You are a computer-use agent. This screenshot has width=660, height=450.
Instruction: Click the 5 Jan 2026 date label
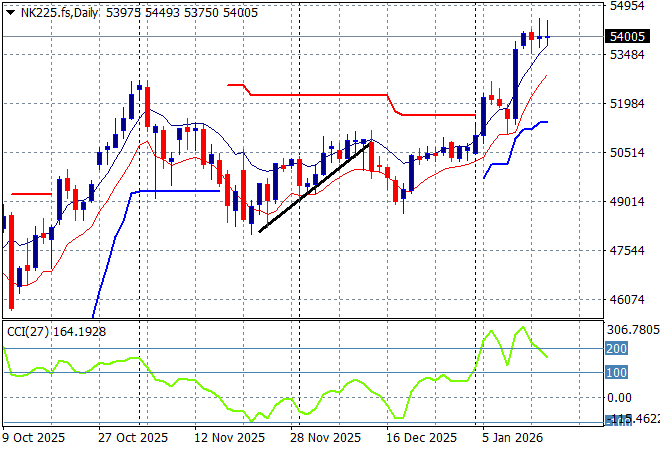click(x=512, y=438)
